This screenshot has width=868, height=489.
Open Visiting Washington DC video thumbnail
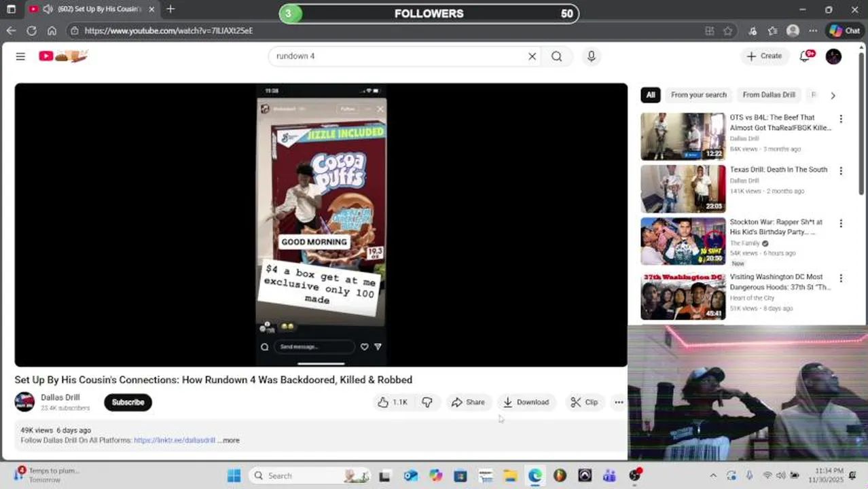click(683, 296)
